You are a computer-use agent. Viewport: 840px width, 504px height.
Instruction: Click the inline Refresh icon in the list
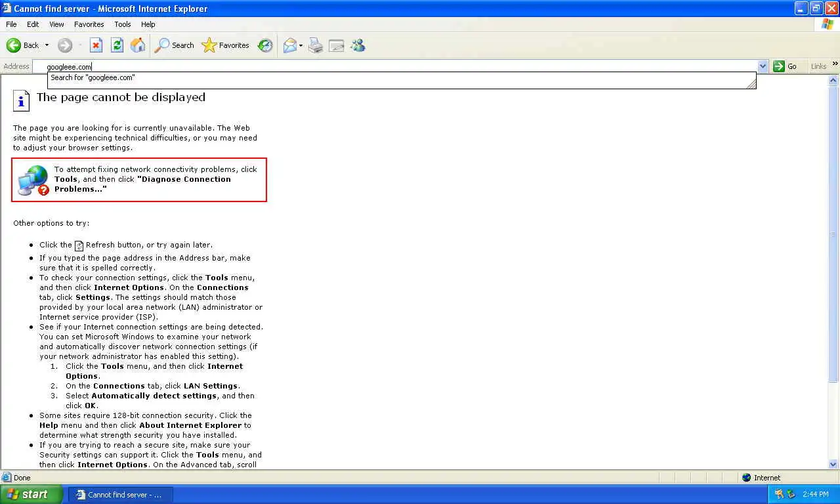tap(79, 246)
